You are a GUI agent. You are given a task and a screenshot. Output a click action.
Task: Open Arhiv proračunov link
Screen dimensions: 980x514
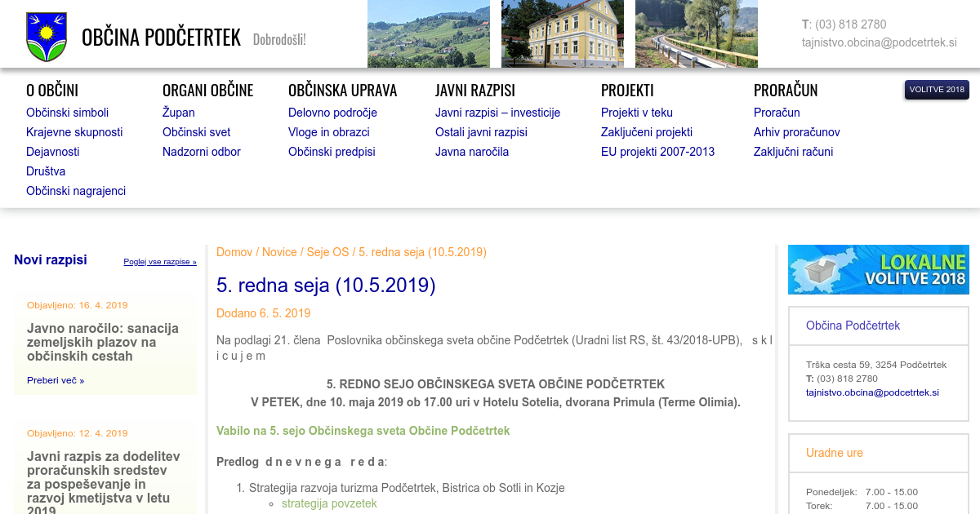coord(796,132)
